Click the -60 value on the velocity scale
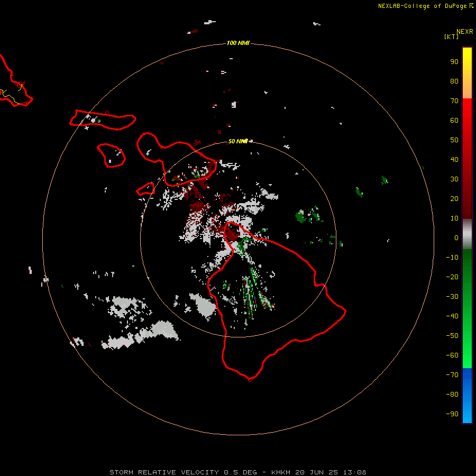Image resolution: width=476 pixels, height=476 pixels. 452,355
